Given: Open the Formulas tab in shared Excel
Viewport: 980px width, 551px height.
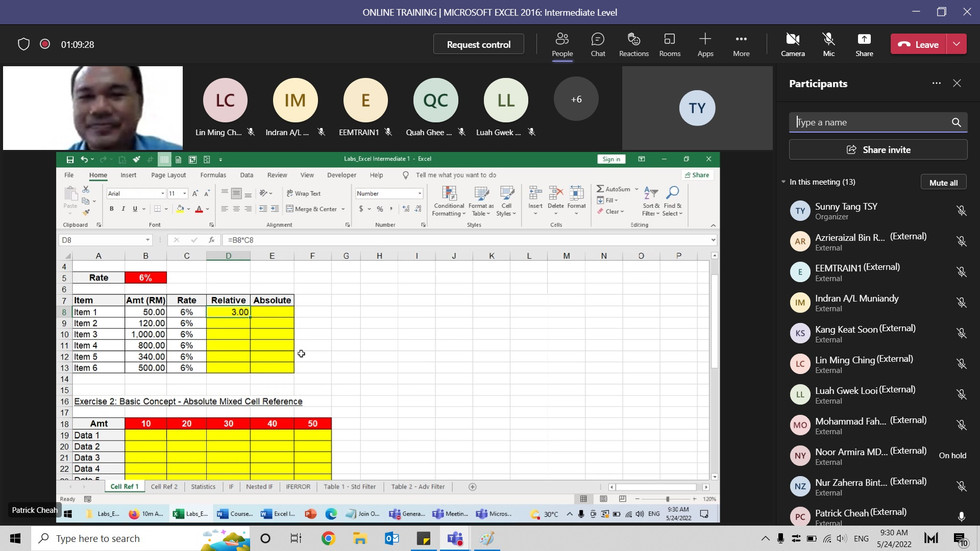Looking at the screenshot, I should point(213,175).
